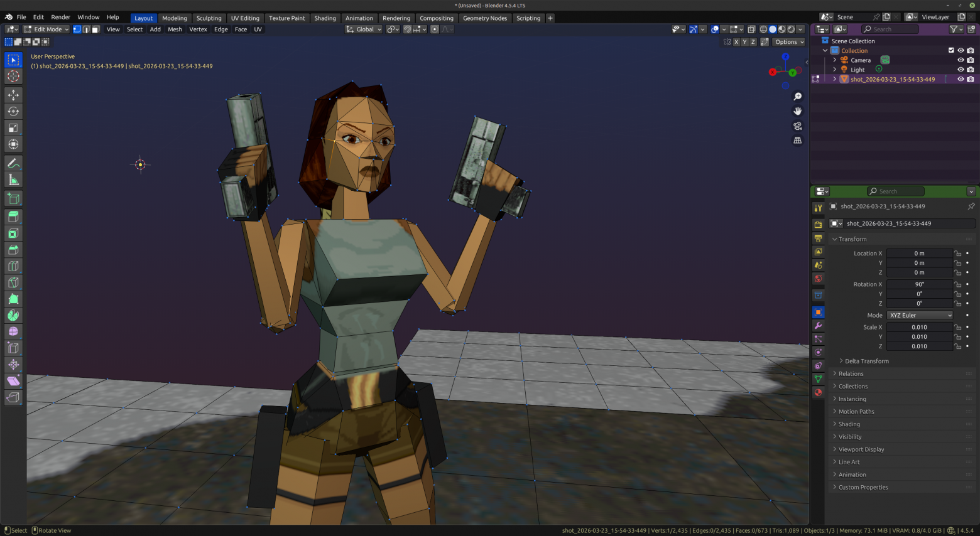The image size is (980, 536).
Task: Expand the Camera item in the outliner
Action: (835, 60)
